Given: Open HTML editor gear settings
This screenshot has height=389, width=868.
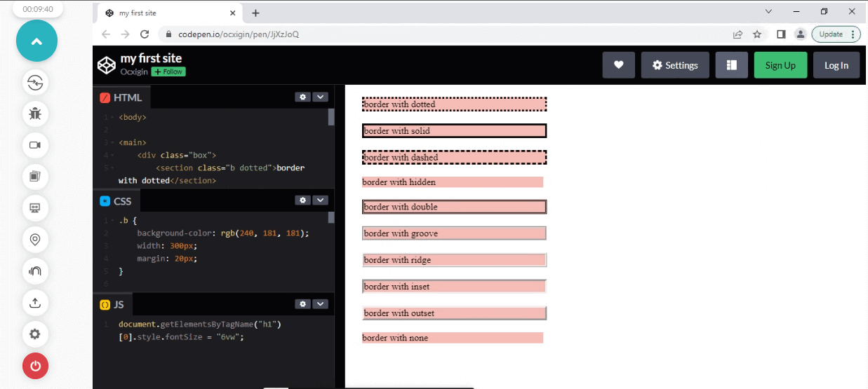Looking at the screenshot, I should coord(303,97).
